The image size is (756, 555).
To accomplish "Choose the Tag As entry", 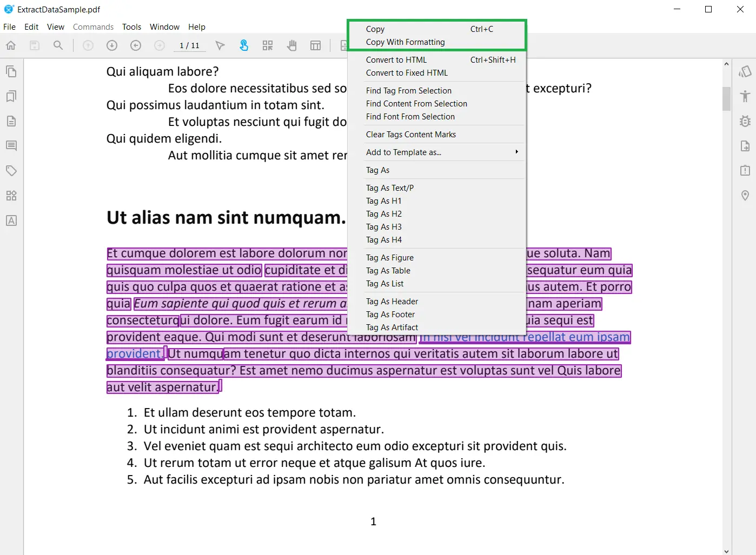I will pos(436,170).
